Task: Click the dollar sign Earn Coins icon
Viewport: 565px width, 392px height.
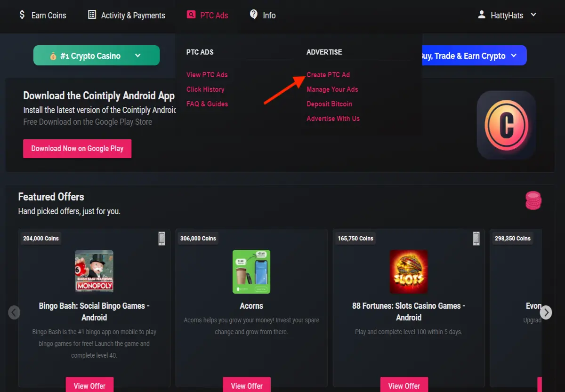Action: tap(22, 15)
